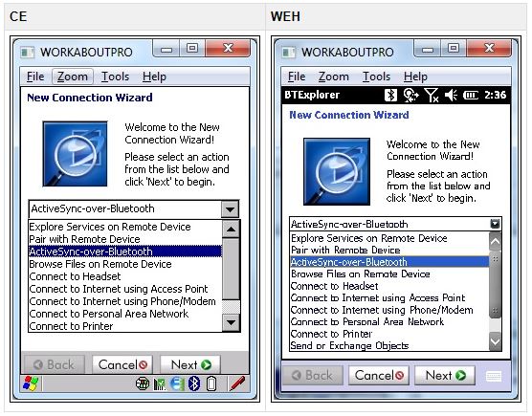Viewport: 532px width, 416px height.
Task: Select Connect to Printer in CE list
Action: click(x=125, y=326)
